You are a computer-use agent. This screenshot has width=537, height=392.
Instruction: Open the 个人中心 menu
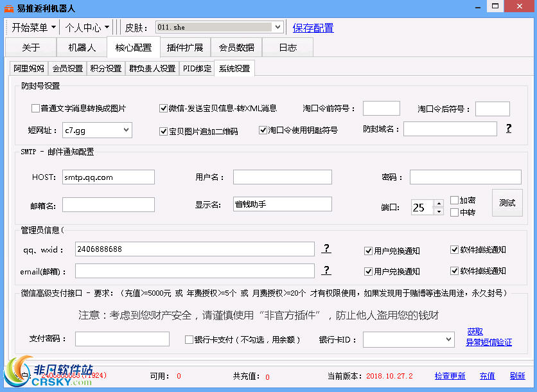coord(84,28)
